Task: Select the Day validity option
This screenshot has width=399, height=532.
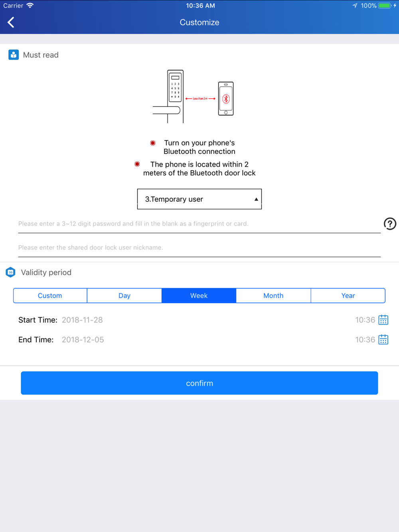Action: pyautogui.click(x=124, y=296)
